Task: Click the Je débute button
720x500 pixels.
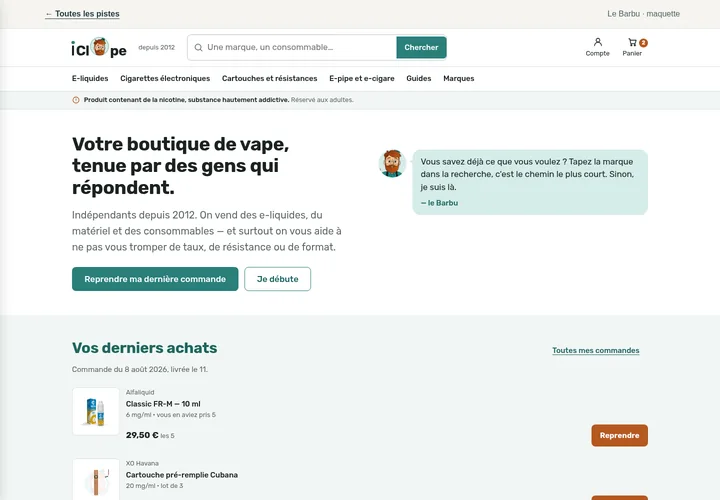Action: coord(277,279)
